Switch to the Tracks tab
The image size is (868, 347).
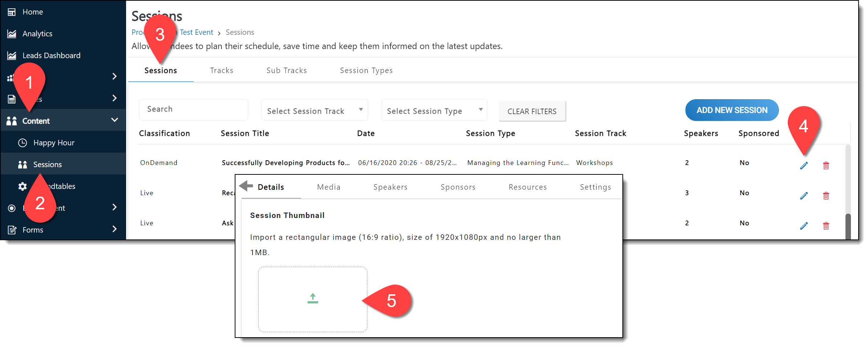point(222,70)
